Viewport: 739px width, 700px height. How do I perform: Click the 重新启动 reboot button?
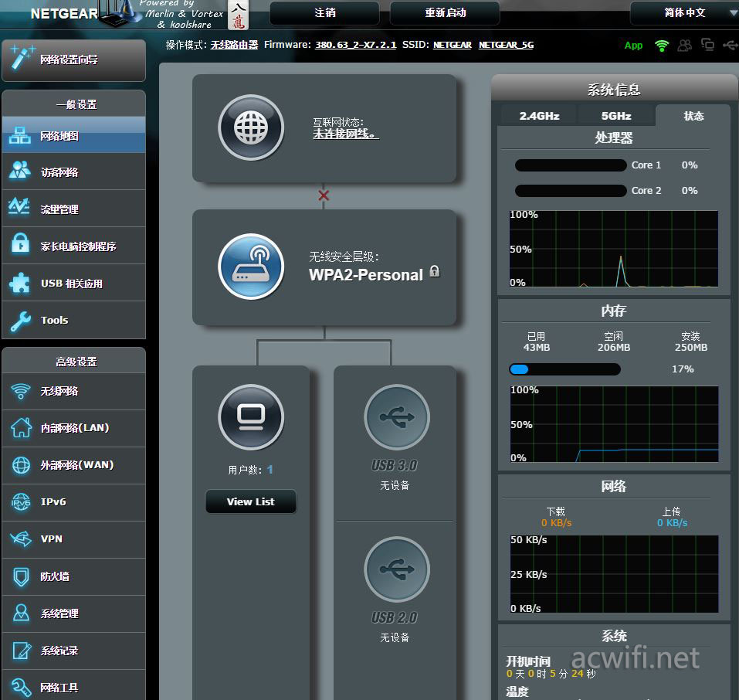click(445, 13)
